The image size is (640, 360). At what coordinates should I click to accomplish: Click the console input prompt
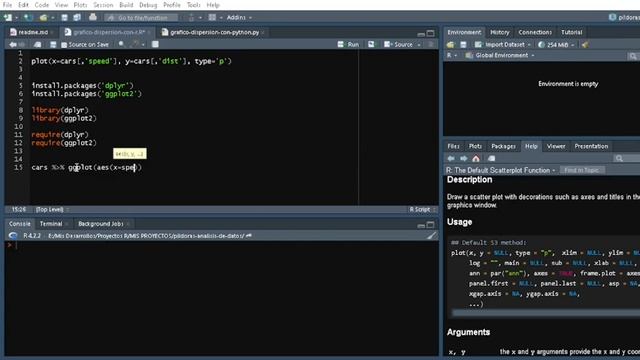pos(16,245)
